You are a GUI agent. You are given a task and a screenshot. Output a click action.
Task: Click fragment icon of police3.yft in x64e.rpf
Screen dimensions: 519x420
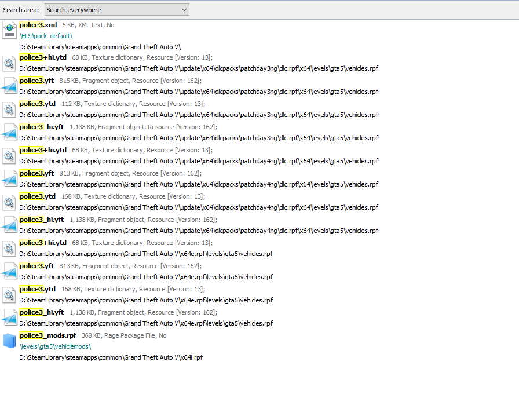tap(9, 271)
